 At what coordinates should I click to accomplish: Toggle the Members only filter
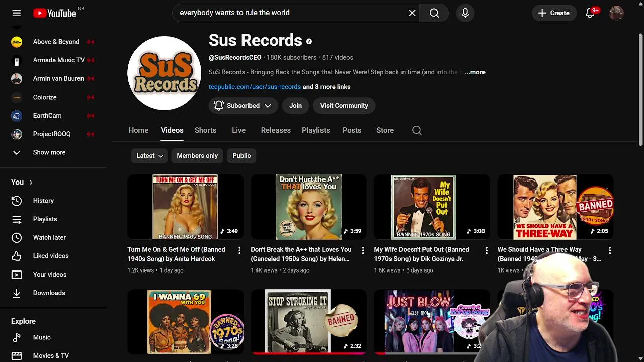click(x=197, y=156)
